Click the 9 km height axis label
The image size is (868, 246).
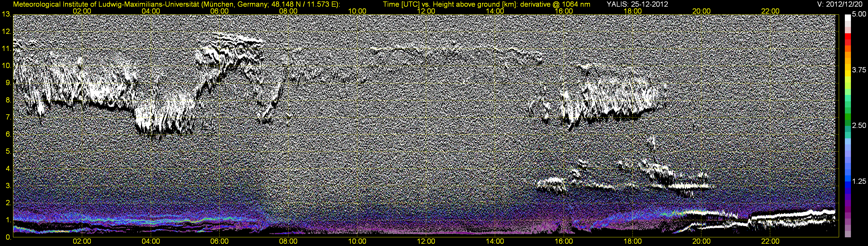point(8,83)
